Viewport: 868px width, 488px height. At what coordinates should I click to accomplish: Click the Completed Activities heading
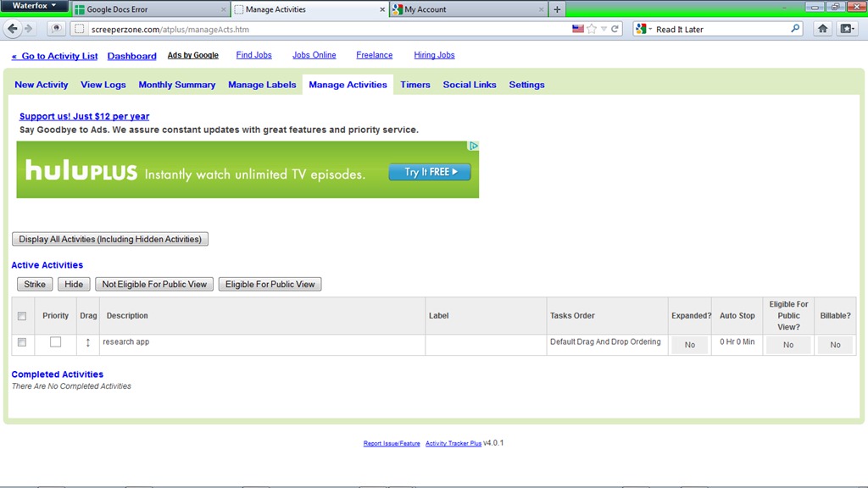coord(57,374)
